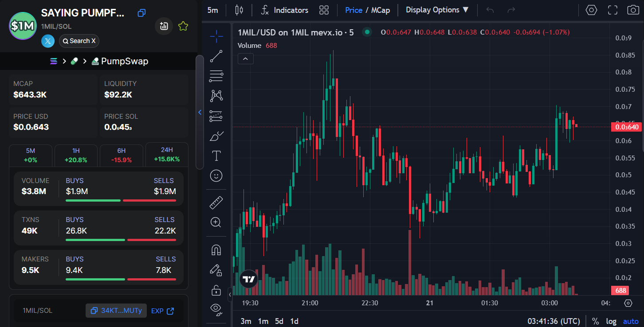The image size is (644, 327).
Task: Select the brush drawing tool
Action: (216, 136)
